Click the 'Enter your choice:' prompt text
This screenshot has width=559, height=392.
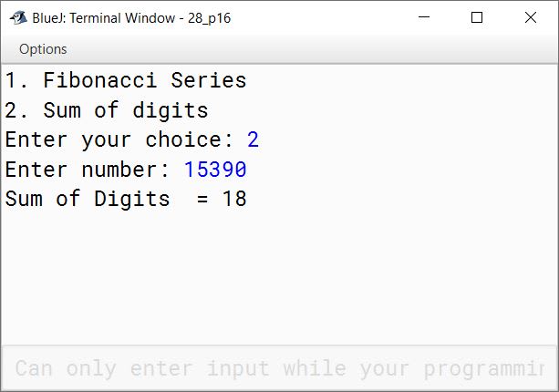point(119,139)
